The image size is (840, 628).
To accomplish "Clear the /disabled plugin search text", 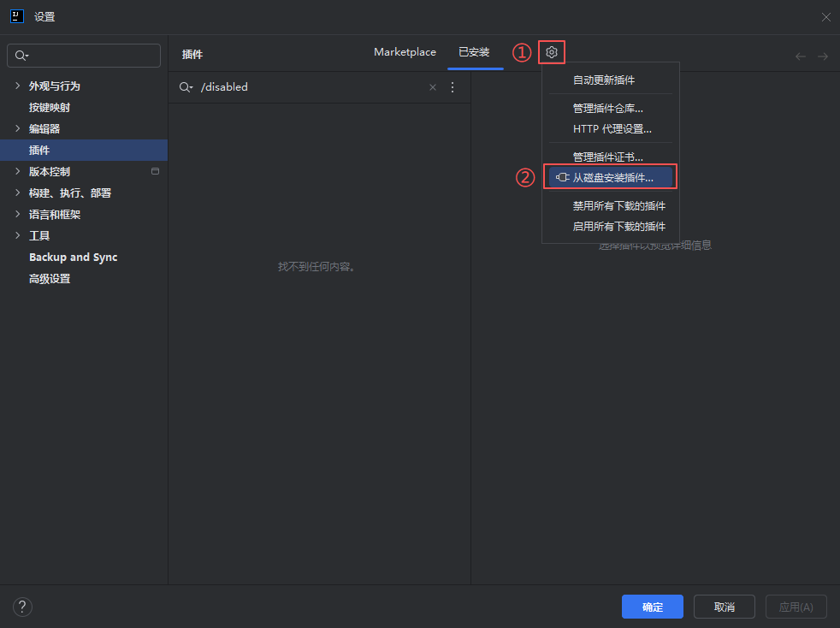I will coord(433,87).
